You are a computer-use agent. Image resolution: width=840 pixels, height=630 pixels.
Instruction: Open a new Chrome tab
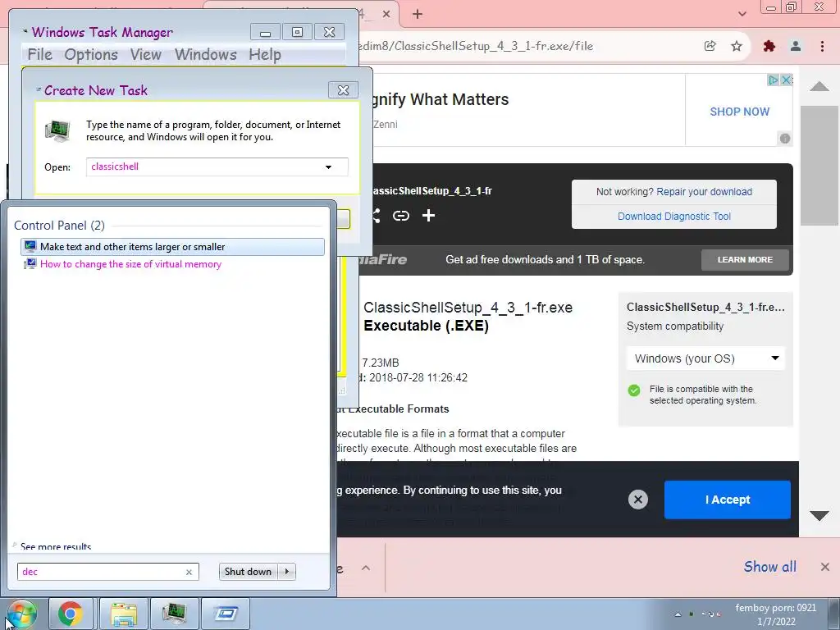tap(418, 14)
